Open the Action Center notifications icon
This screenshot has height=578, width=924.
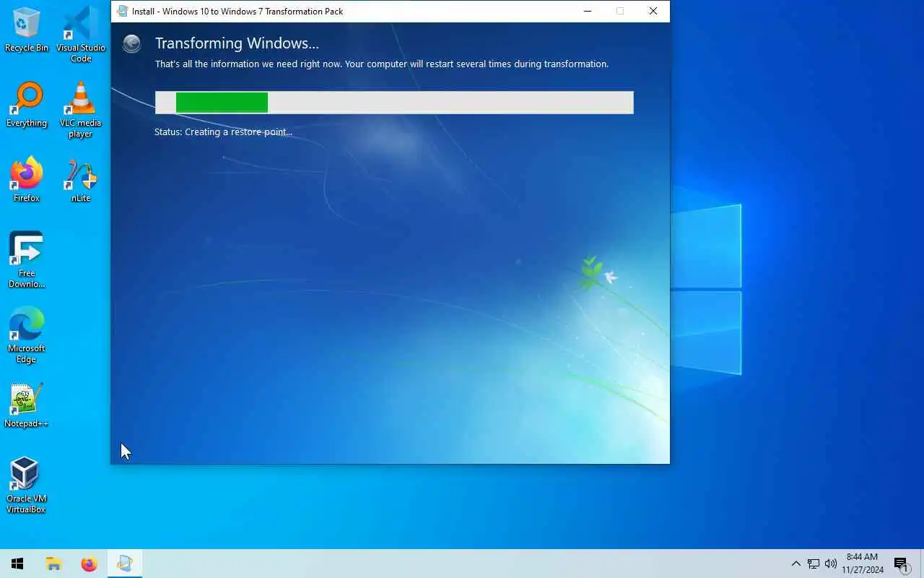(901, 564)
